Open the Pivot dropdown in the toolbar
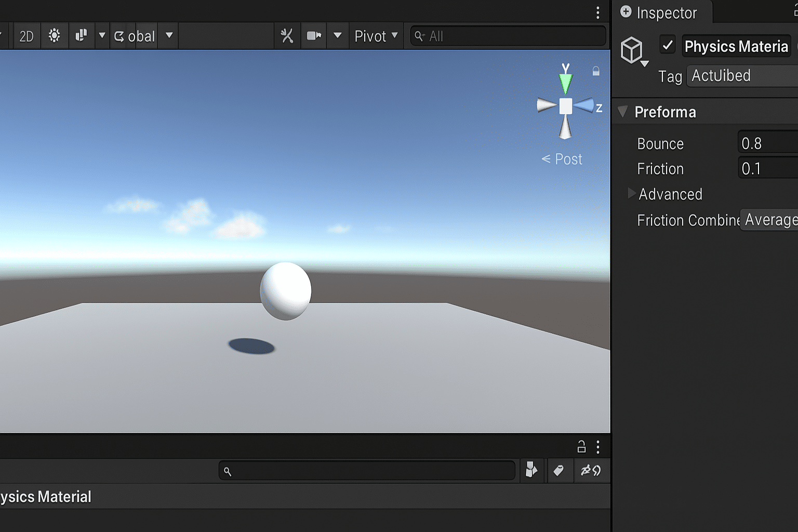 pyautogui.click(x=376, y=36)
